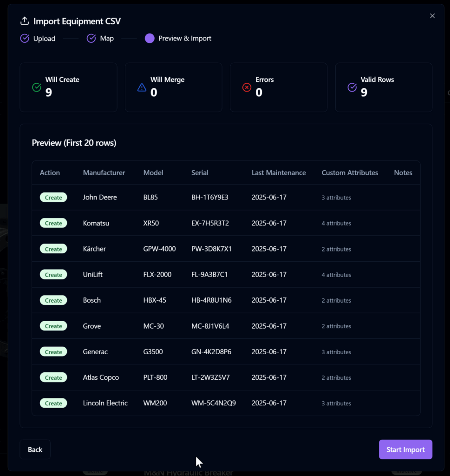This screenshot has height=476, width=450.
Task: Go back using the Back button
Action: [x=35, y=450]
